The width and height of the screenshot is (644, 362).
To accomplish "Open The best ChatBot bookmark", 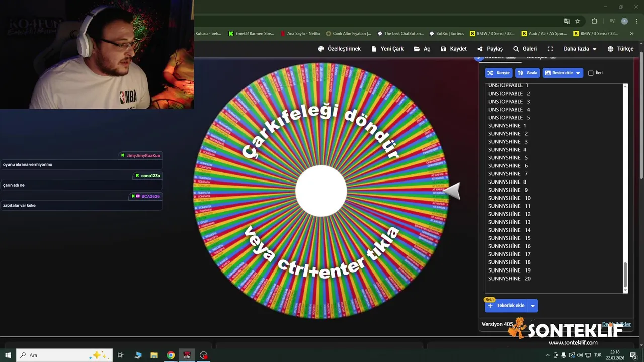I will coord(400,34).
